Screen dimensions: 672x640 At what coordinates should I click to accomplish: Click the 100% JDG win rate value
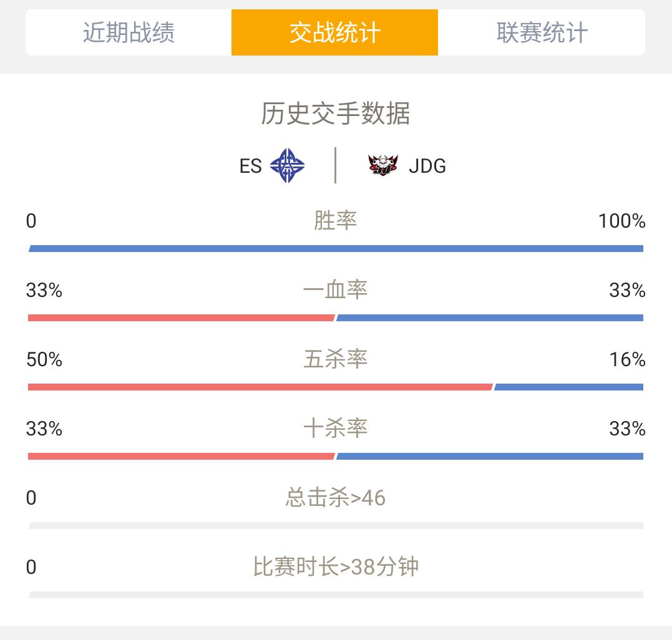coord(621,221)
